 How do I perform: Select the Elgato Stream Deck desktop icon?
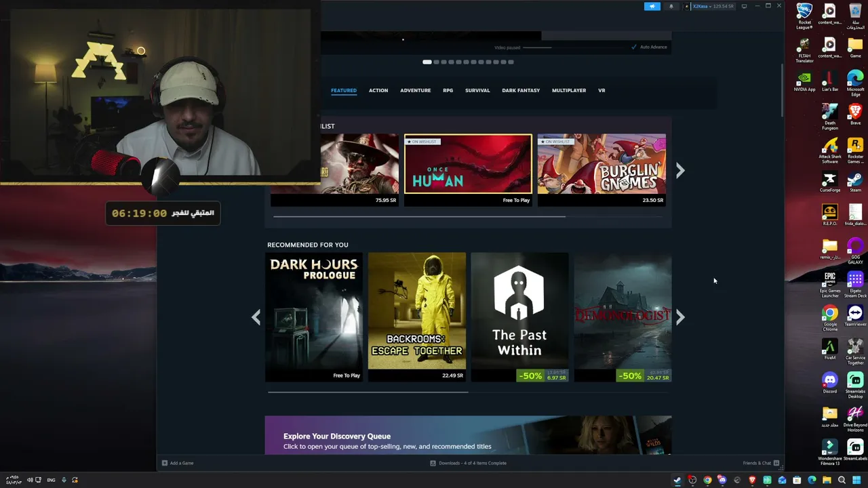click(855, 285)
